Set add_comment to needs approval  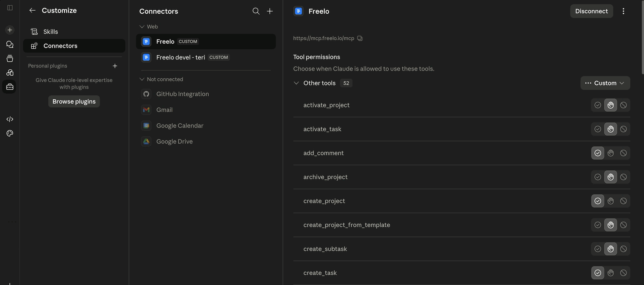point(611,153)
